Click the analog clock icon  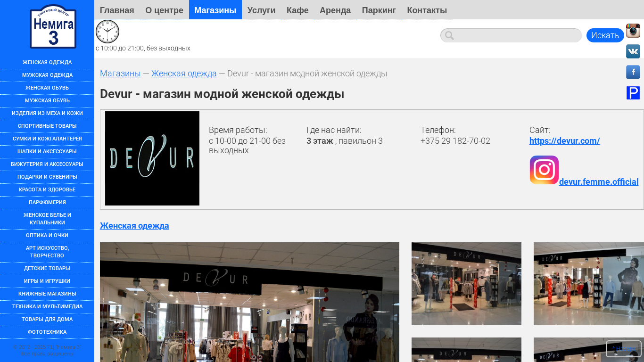(107, 32)
